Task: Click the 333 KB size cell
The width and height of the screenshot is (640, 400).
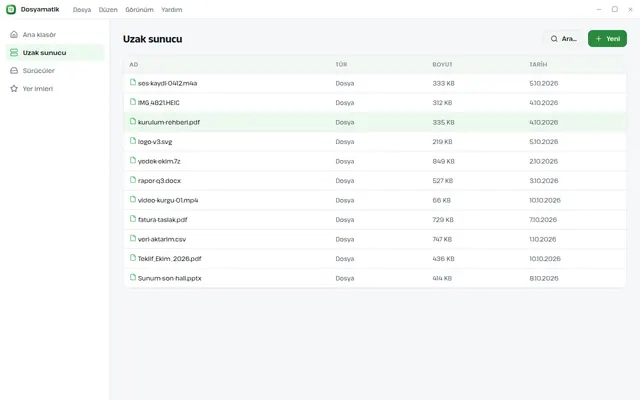Action: point(443,83)
